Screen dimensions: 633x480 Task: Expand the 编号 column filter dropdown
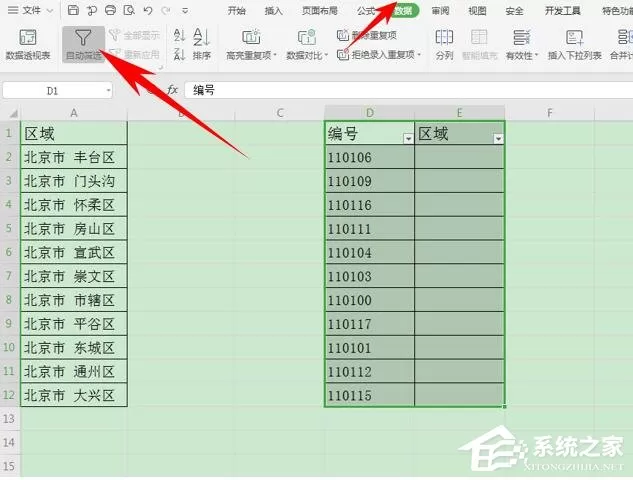click(x=408, y=139)
